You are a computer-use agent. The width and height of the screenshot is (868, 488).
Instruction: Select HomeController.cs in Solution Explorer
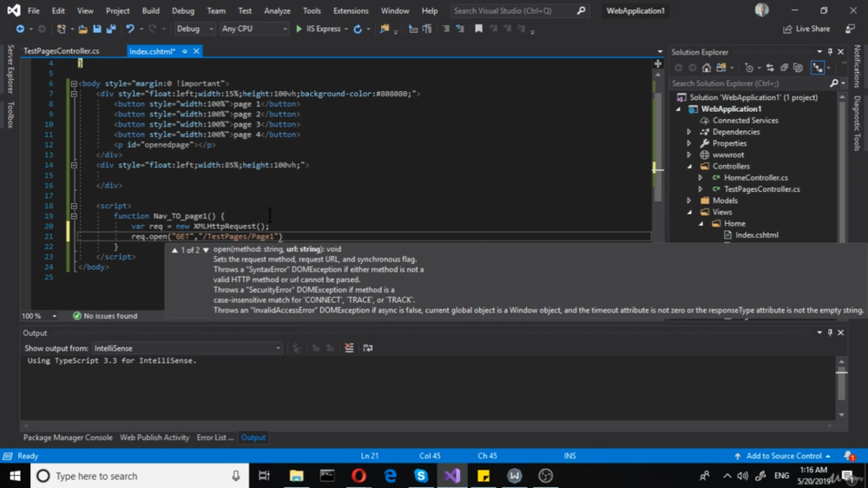point(756,178)
